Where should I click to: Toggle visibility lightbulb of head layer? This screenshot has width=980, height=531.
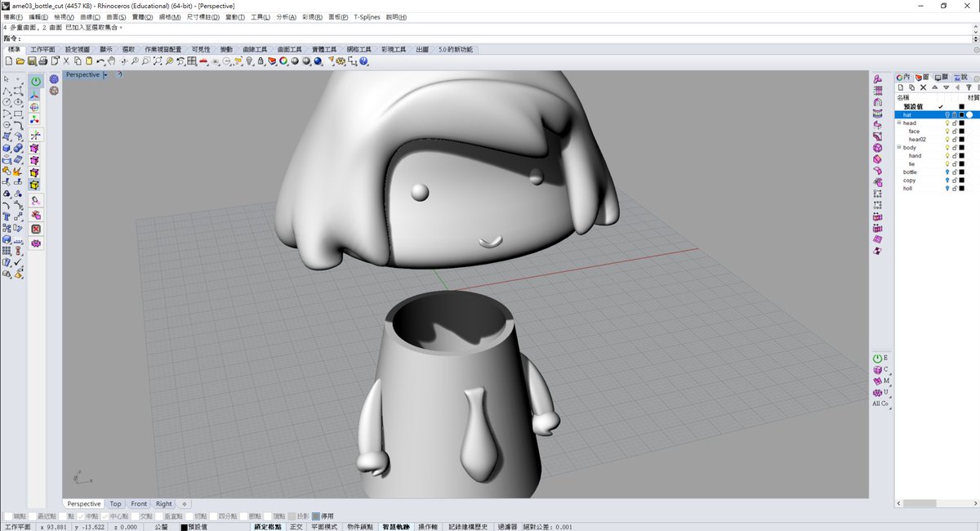[947, 123]
